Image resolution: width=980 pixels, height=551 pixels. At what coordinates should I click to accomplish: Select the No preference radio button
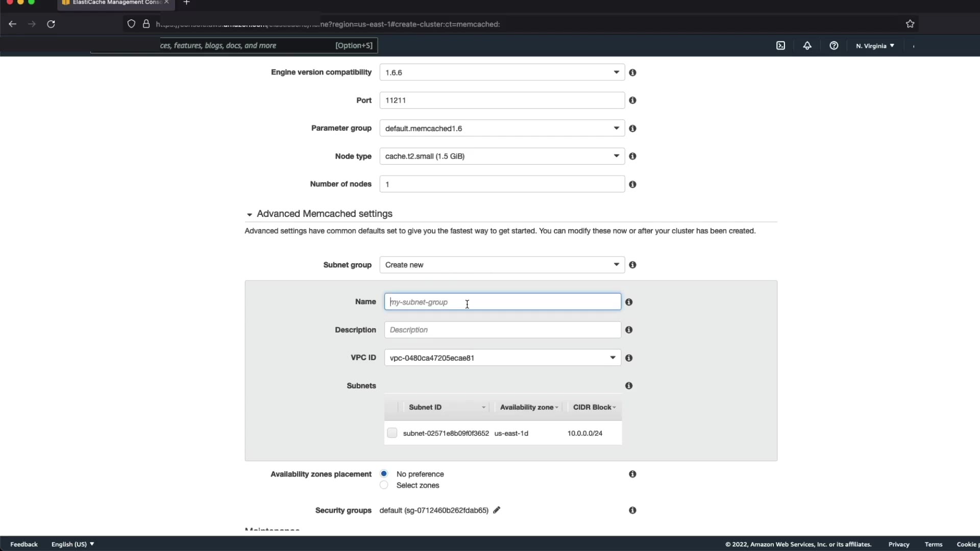tap(384, 474)
